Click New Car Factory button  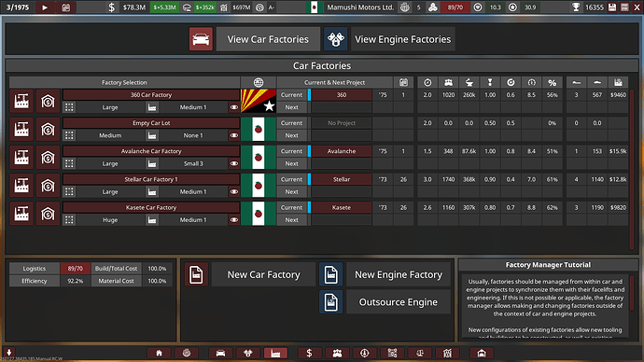coord(263,274)
